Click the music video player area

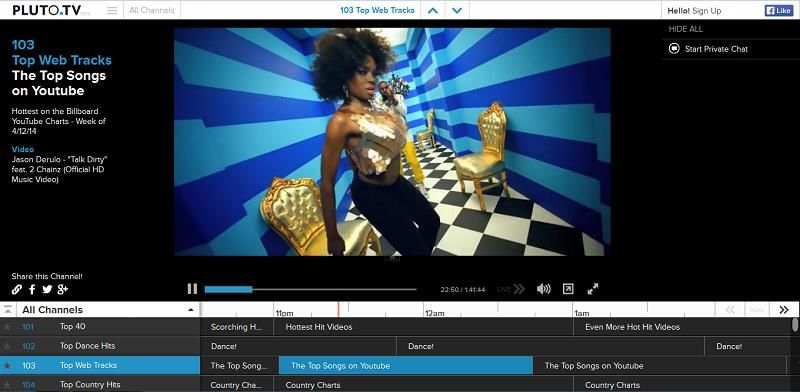point(392,141)
